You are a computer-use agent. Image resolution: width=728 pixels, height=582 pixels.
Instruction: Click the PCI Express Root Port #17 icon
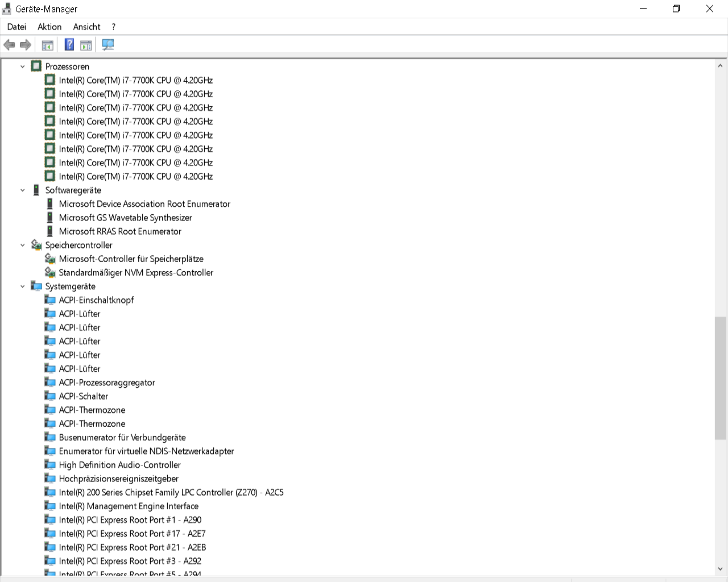coord(50,533)
